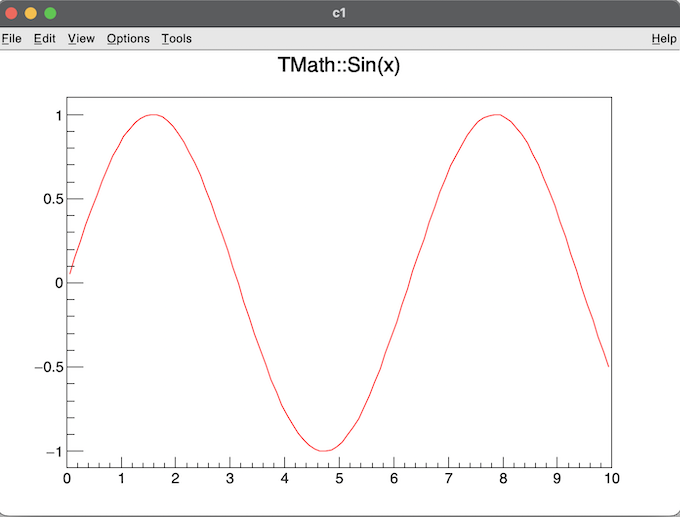Viewport: 680px width, 517px height.
Task: Click the yellow minimize window button
Action: (x=30, y=13)
